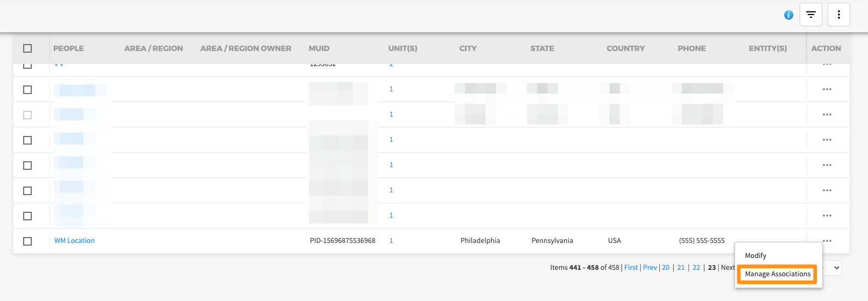Open the vertical three-dot options menu

coord(839,15)
